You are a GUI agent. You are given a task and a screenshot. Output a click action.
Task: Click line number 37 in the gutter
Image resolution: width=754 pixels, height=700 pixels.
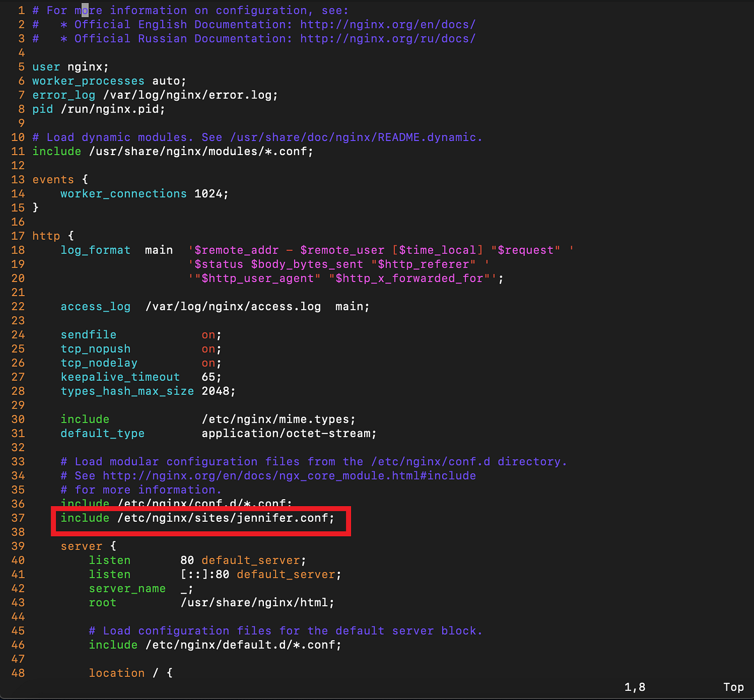pyautogui.click(x=18, y=518)
